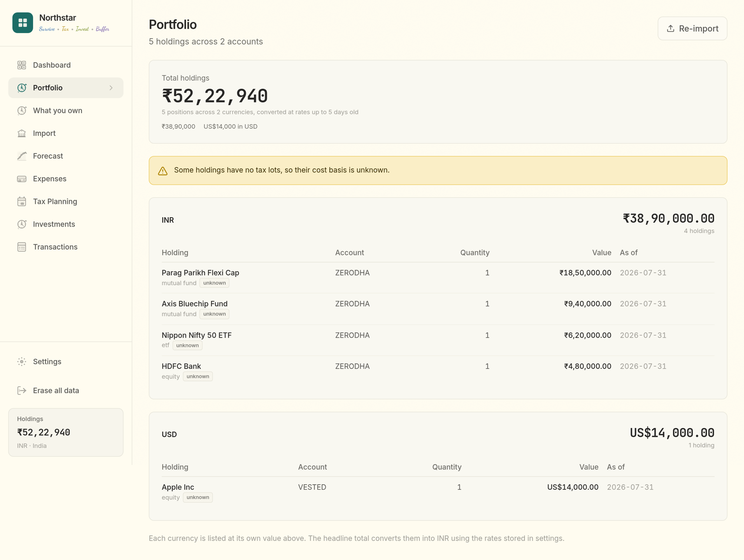Click the Import bank building icon
Image resolution: width=744 pixels, height=560 pixels.
pyautogui.click(x=22, y=133)
